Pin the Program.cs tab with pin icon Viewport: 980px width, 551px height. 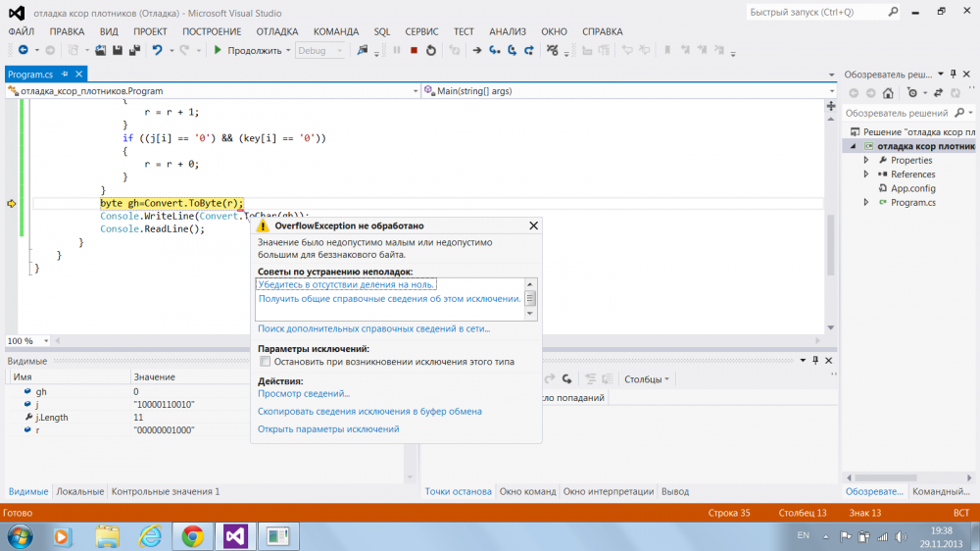coord(65,74)
